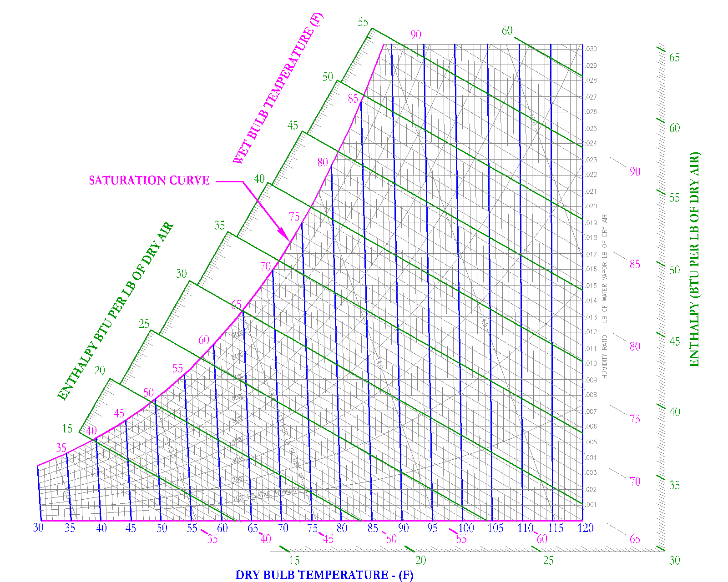728x582 pixels.
Task: Click green 25 on the bottom horizontal enthalpy scale
Action: [548, 561]
